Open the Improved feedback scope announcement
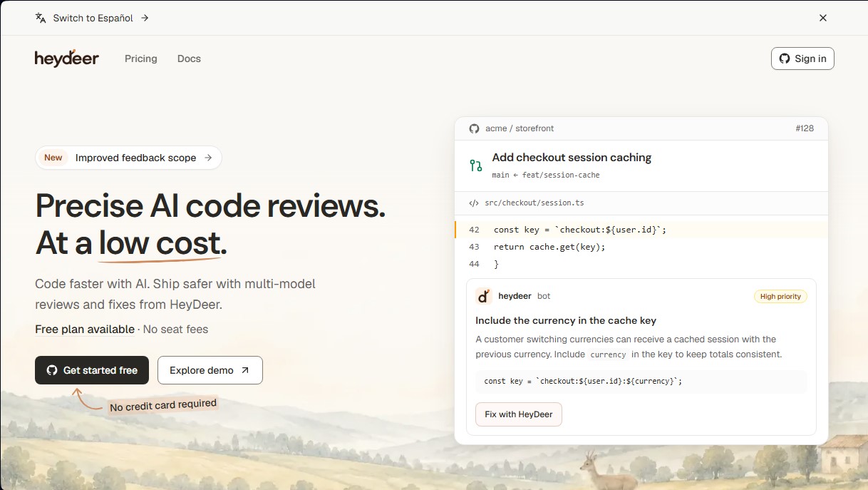 click(128, 158)
